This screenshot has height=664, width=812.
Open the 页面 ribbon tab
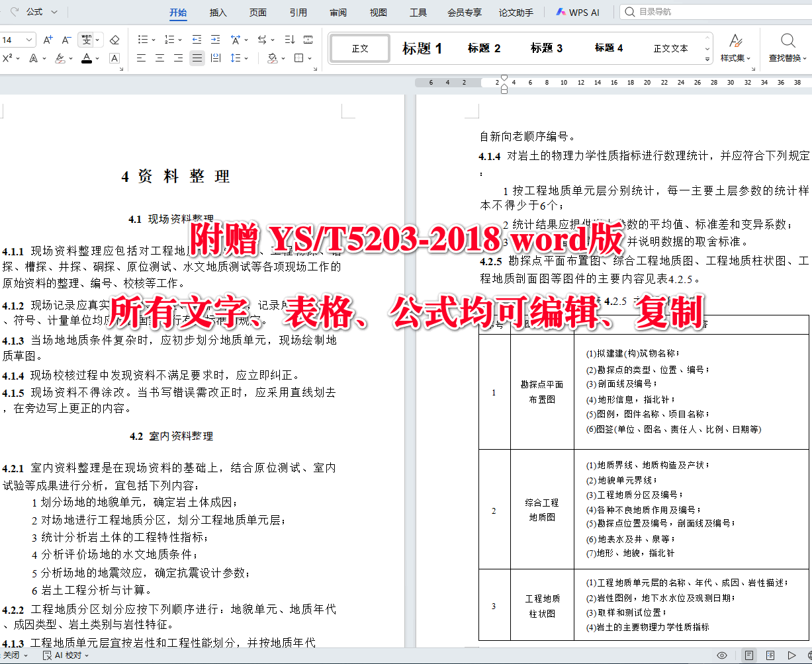click(x=258, y=13)
